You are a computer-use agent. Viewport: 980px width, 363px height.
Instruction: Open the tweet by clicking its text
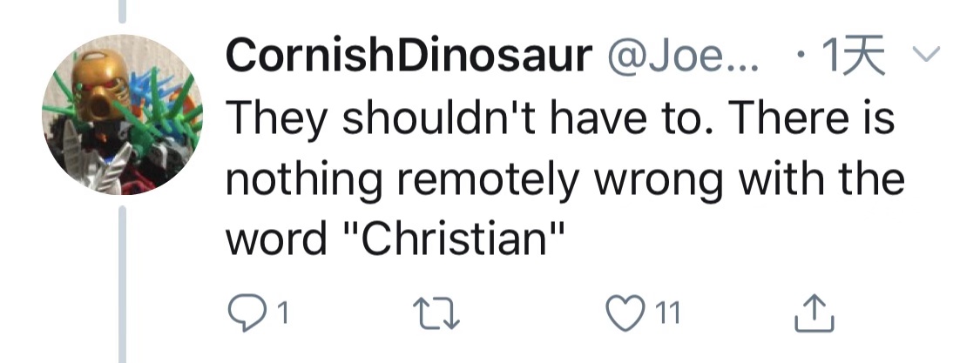[x=558, y=178]
